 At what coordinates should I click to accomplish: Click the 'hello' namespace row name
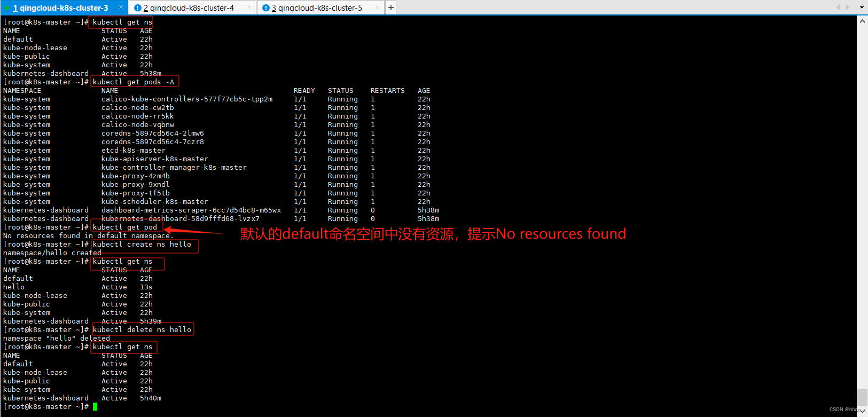[x=14, y=287]
